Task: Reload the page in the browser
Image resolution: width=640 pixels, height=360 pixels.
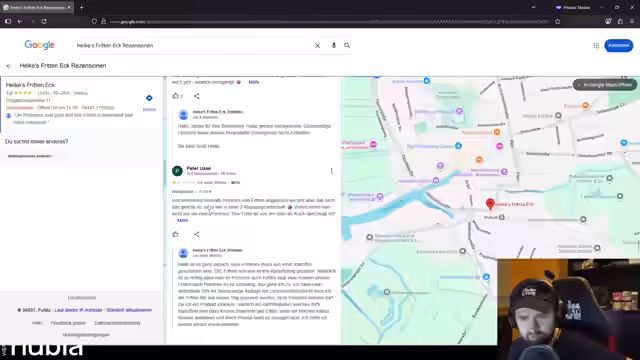Action: point(44,21)
